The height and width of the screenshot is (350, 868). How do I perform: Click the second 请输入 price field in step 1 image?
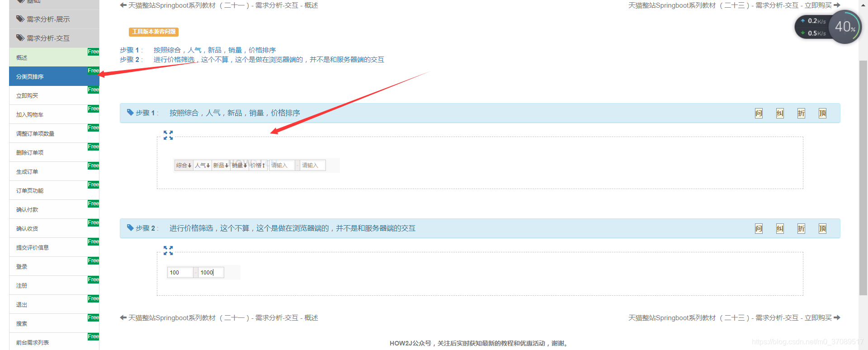[x=313, y=166]
